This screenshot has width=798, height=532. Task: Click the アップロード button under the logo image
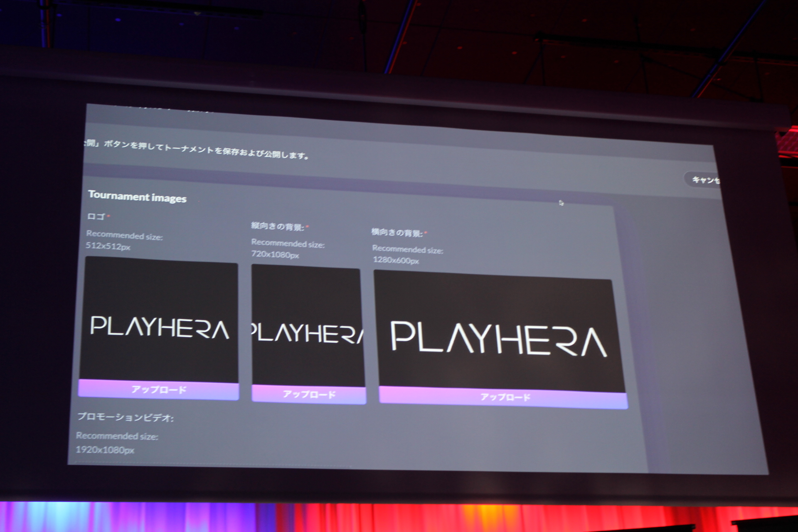click(x=159, y=390)
